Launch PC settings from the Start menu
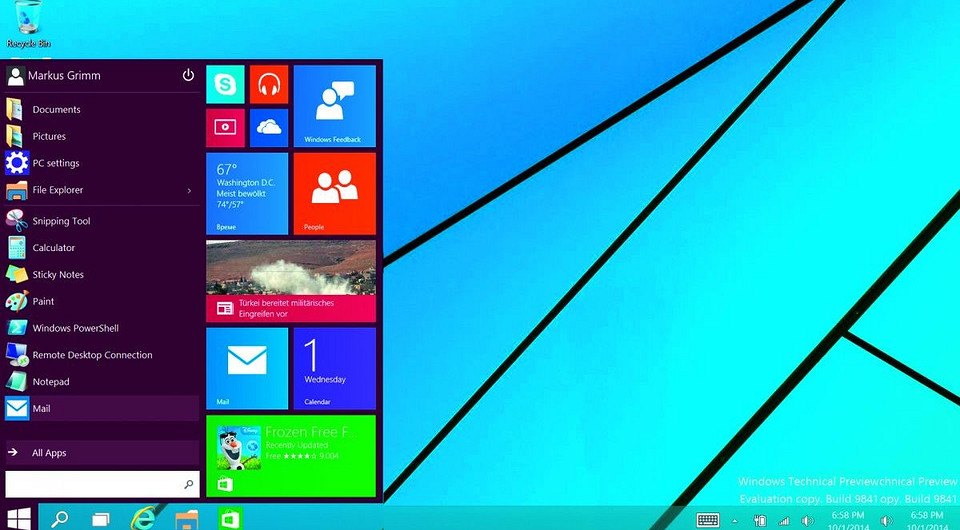Screen dimensions: 960x530 click(102, 163)
